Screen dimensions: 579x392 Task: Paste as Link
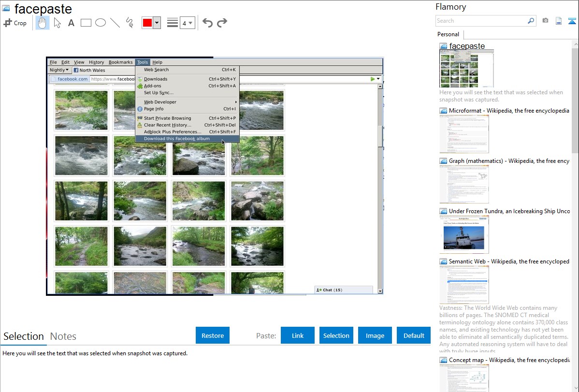coord(298,335)
